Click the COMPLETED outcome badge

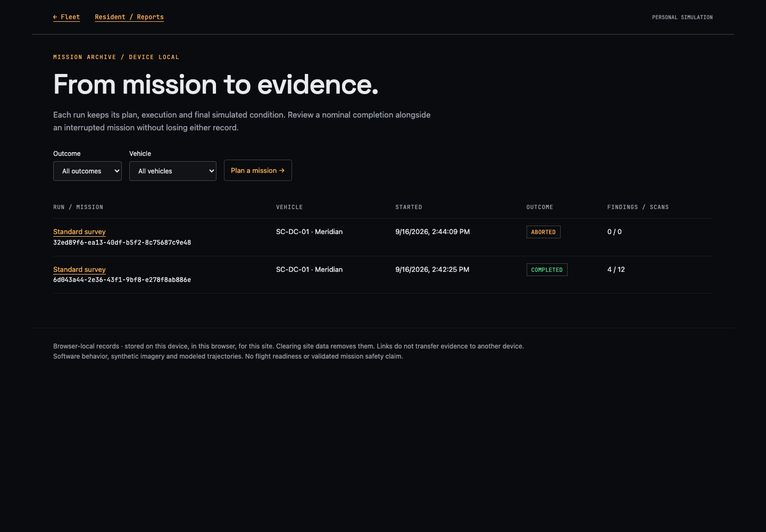[x=547, y=270]
